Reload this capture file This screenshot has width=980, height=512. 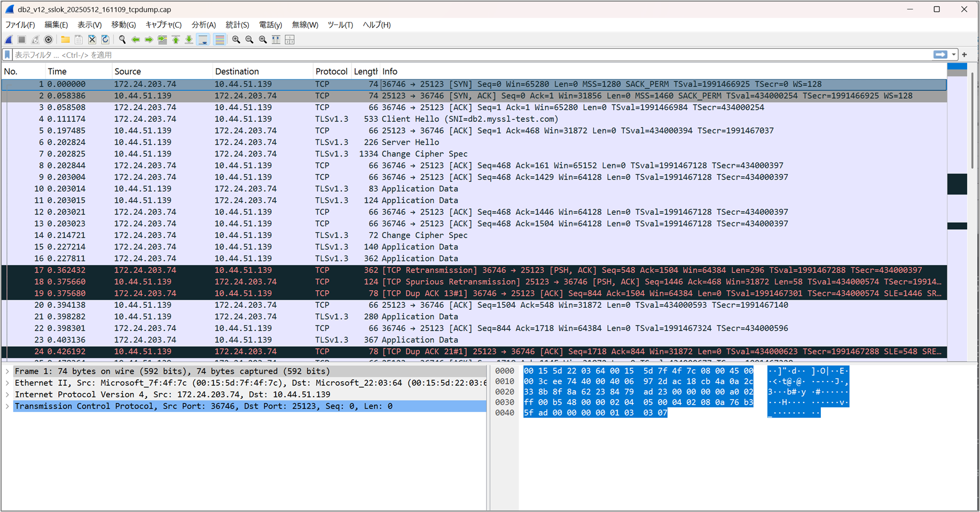(x=105, y=39)
